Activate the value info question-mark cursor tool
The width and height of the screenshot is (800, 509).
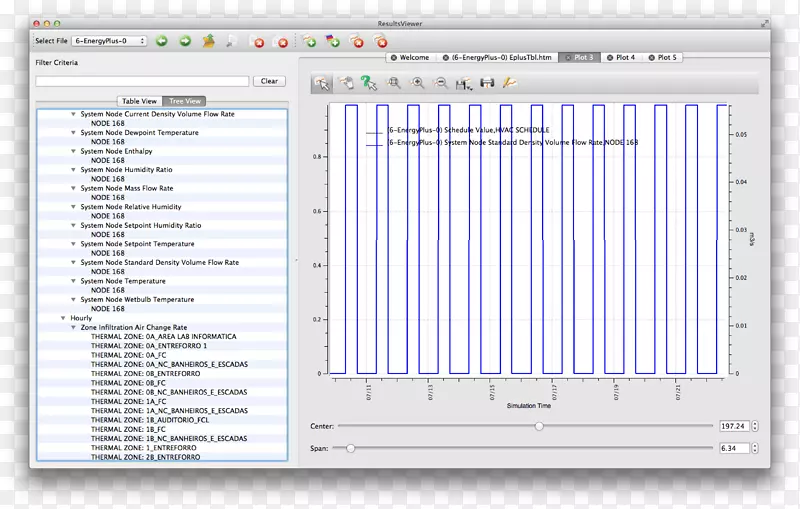[x=369, y=83]
